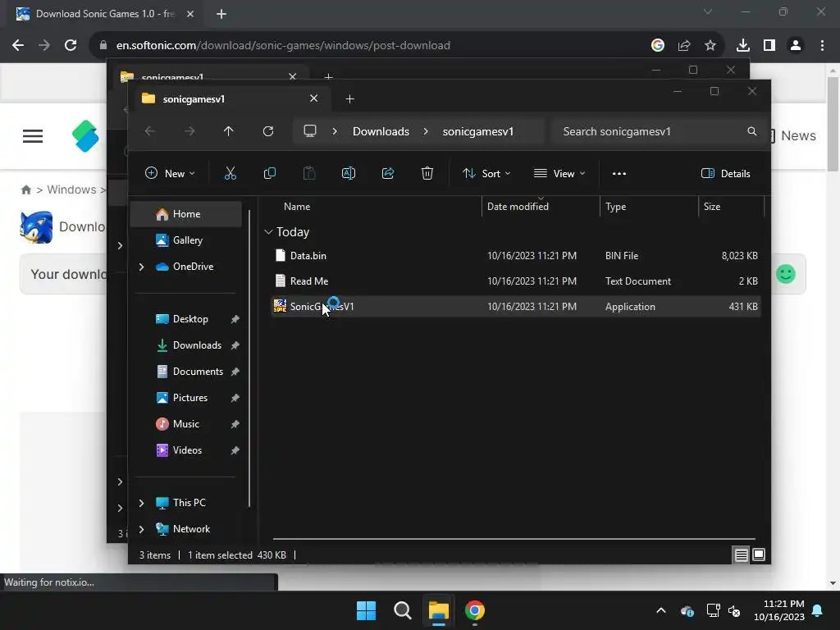Collapse the Today group
The height and width of the screenshot is (630, 840).
[x=268, y=232]
